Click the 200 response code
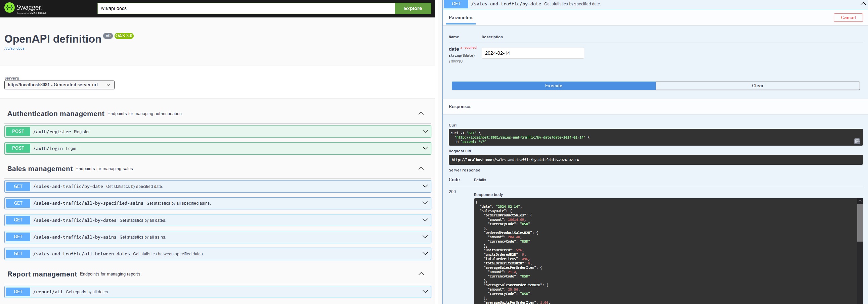Screen dimensions: 868x304 coord(452,192)
